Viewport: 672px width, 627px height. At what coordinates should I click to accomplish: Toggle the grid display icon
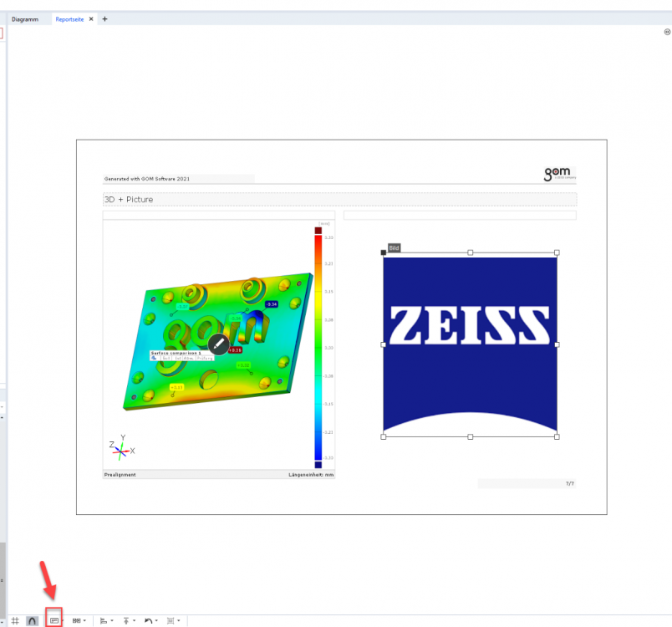pyautogui.click(x=15, y=620)
